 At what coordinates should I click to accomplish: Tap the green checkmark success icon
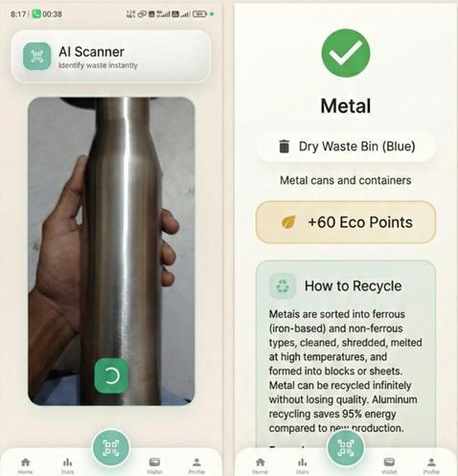[346, 53]
